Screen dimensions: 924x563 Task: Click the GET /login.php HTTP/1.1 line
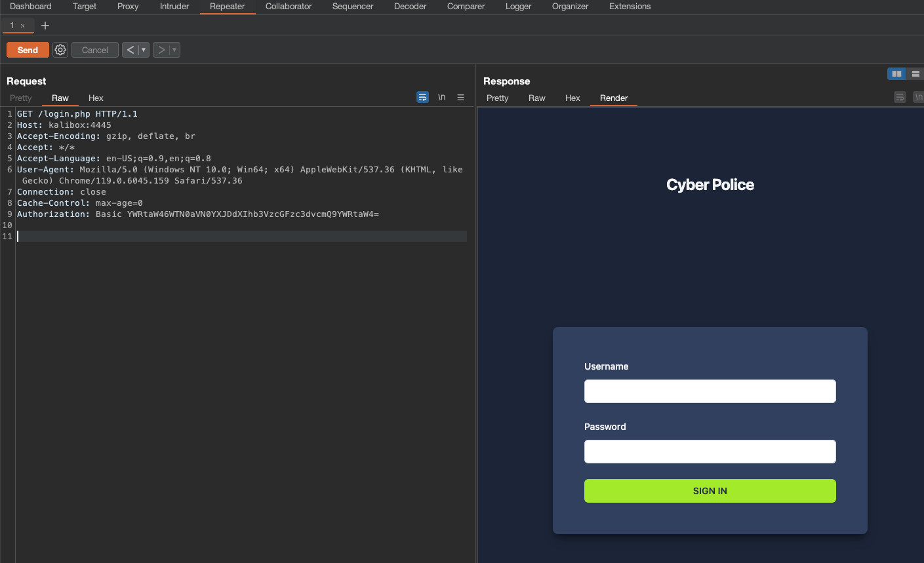[x=77, y=114]
